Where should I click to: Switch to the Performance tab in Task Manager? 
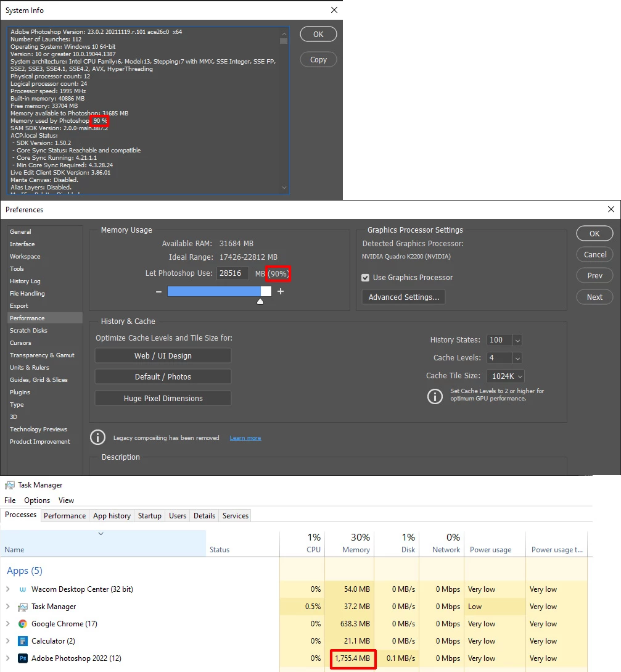65,516
